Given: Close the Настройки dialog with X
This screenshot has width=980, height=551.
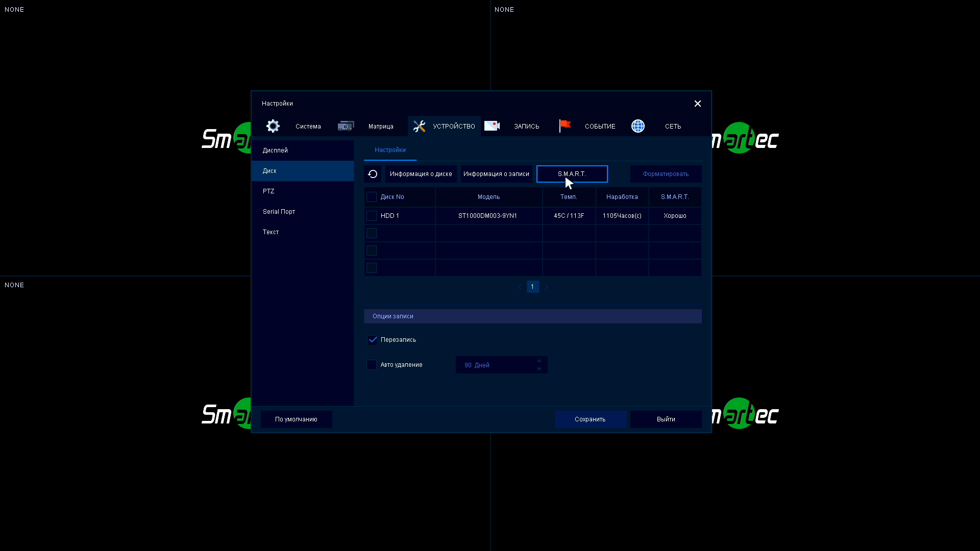Looking at the screenshot, I should pos(697,104).
